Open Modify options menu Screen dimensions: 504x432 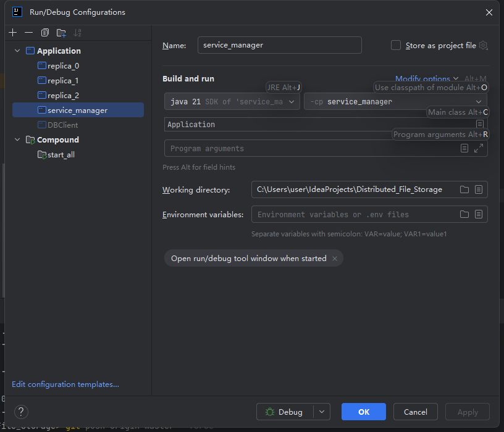[427, 79]
